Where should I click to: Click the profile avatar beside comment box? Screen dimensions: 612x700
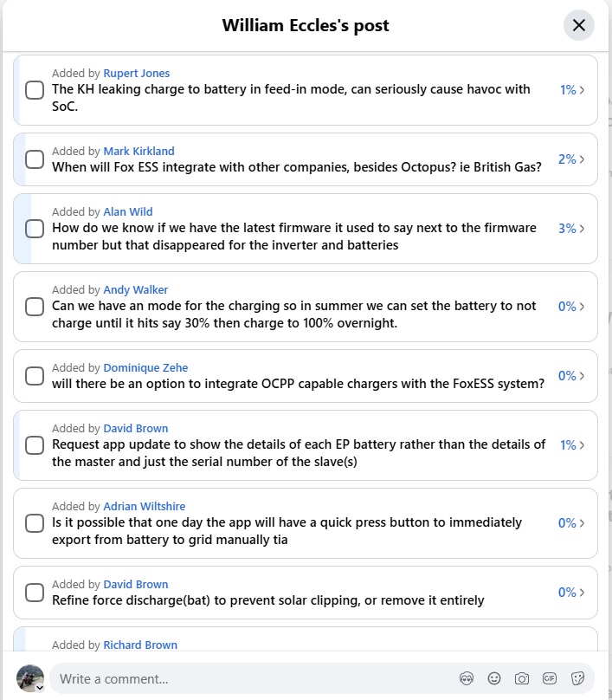point(30,678)
